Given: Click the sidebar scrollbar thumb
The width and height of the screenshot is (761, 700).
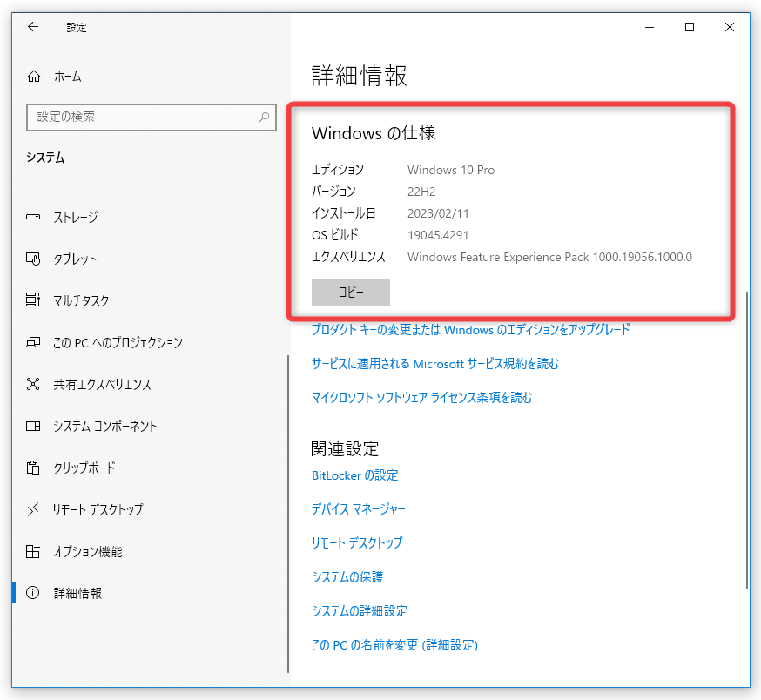Looking at the screenshot, I should (x=288, y=514).
